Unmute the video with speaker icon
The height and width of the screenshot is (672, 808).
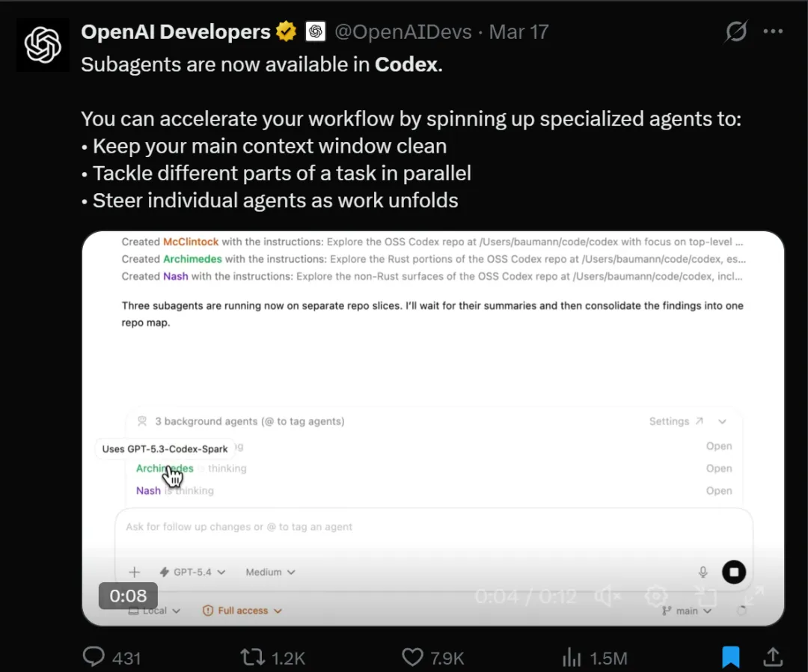pos(608,596)
